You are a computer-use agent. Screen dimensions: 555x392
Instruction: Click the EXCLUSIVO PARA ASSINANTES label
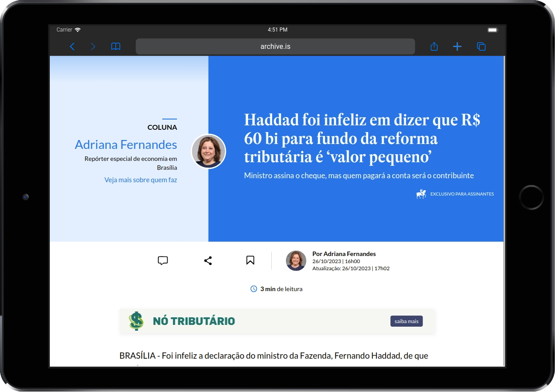(462, 194)
